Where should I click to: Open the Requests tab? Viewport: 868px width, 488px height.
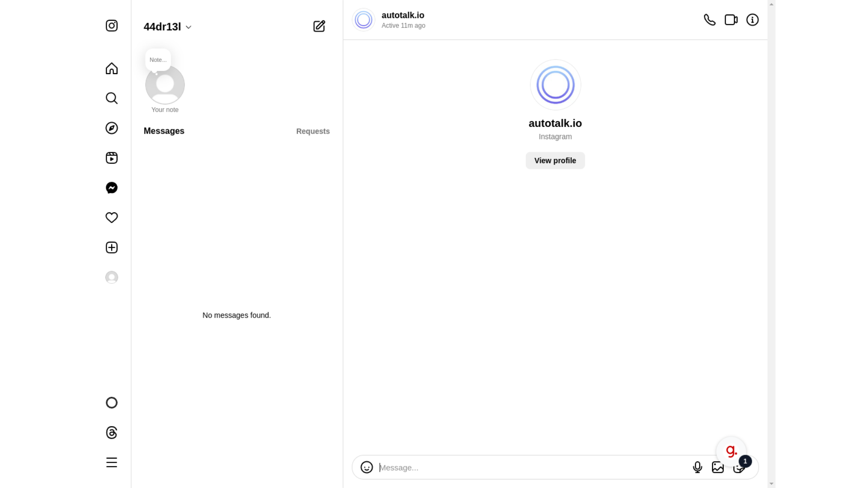coord(313,131)
